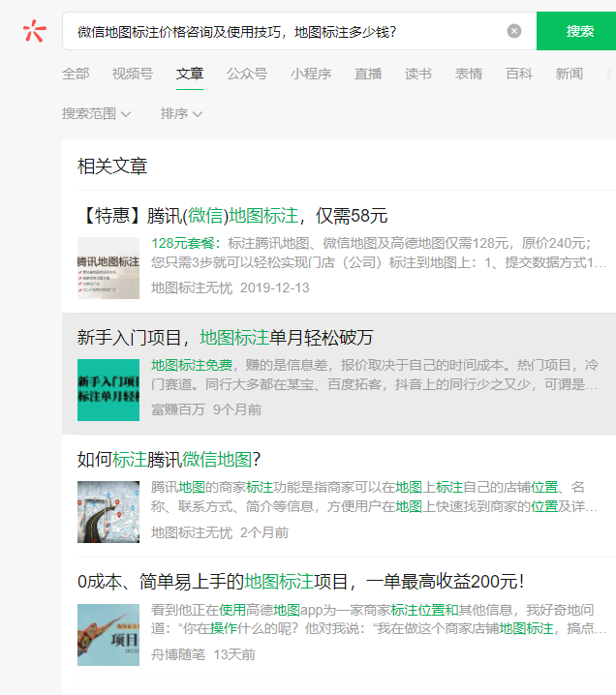Click the 128元套餐 article summary text
This screenshot has width=616, height=695.
(x=379, y=253)
